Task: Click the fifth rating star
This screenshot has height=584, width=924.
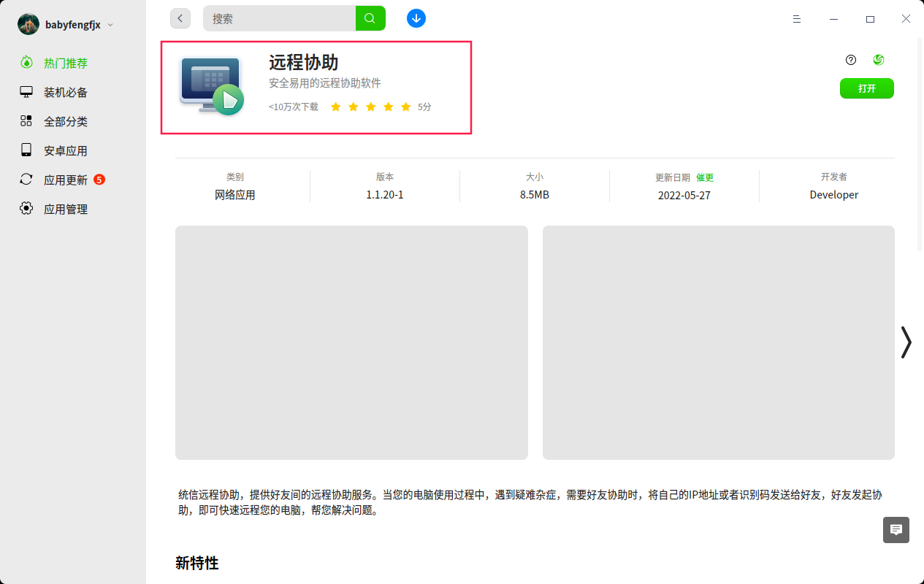Action: [406, 107]
